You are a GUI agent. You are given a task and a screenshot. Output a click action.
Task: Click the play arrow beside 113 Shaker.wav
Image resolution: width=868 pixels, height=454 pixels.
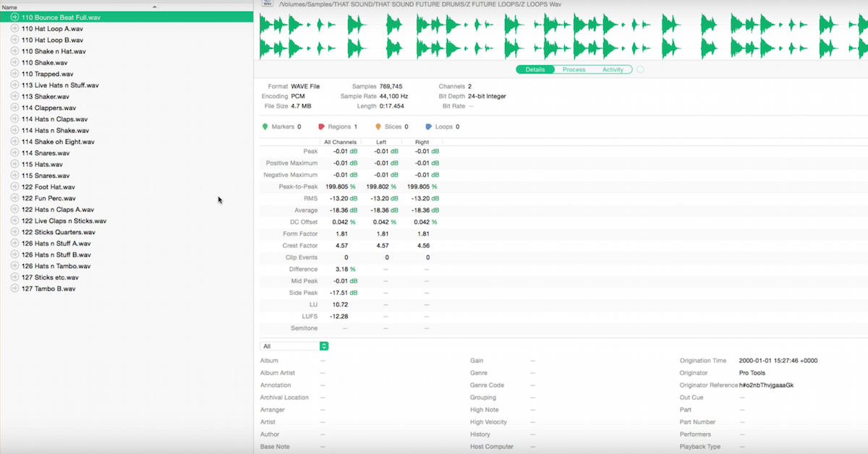pos(16,96)
